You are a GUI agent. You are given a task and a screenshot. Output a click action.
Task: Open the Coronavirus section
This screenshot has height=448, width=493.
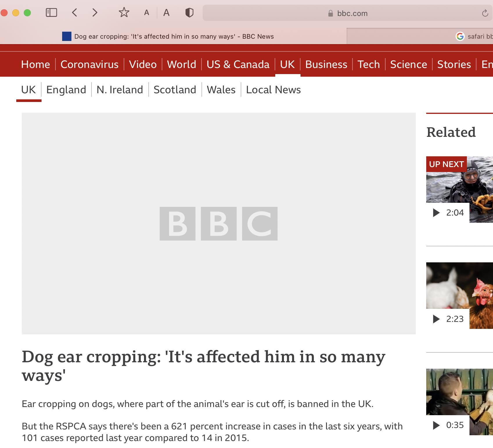[89, 64]
